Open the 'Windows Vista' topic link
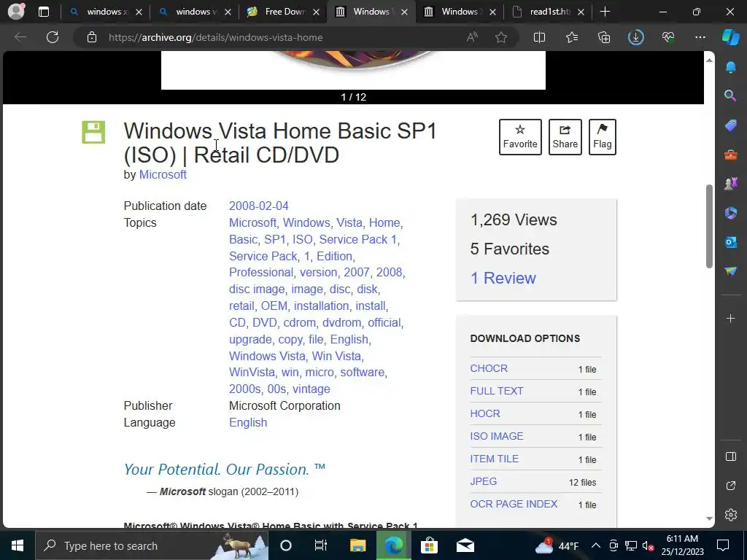The height and width of the screenshot is (560, 747). click(267, 356)
